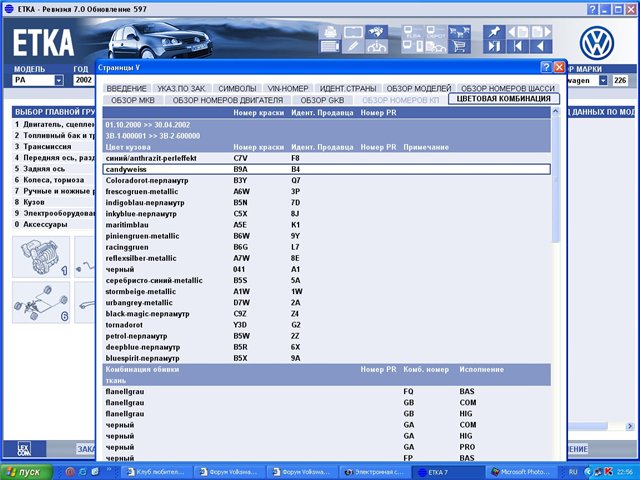The height and width of the screenshot is (480, 640).
Task: Click the binoculars search icon
Action: [x=376, y=32]
